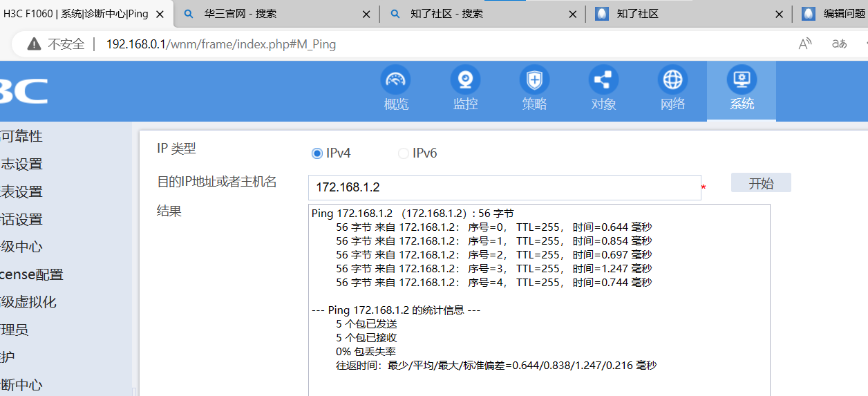Screen dimensions: 868x396
Task: Click the 序号=3 reply line with 1.247 毫秒
Action: pyautogui.click(x=494, y=268)
